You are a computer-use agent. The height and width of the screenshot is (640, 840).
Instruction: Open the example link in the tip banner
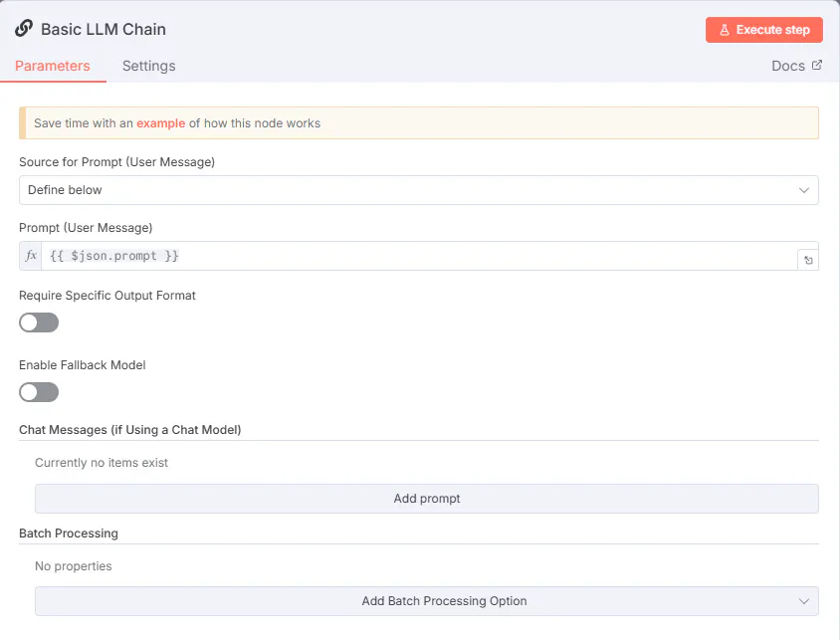160,123
